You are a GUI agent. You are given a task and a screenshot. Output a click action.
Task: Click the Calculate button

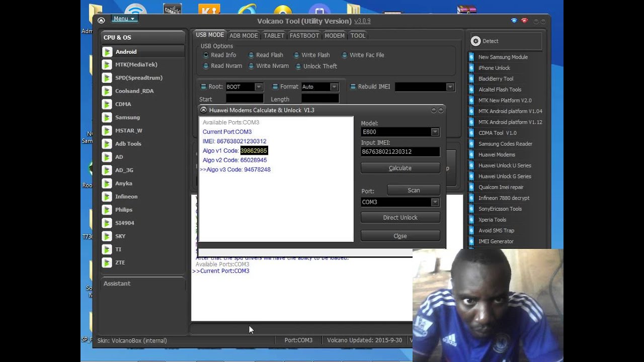coord(400,168)
